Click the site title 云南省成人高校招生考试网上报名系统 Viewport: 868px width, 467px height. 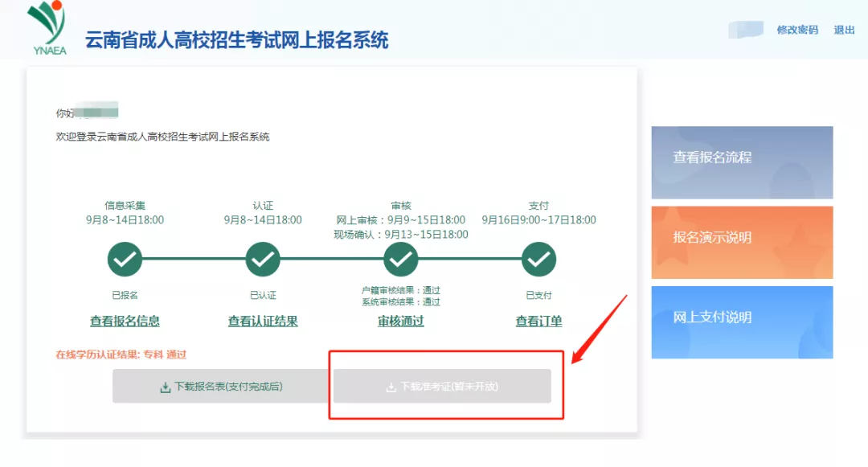pyautogui.click(x=237, y=40)
